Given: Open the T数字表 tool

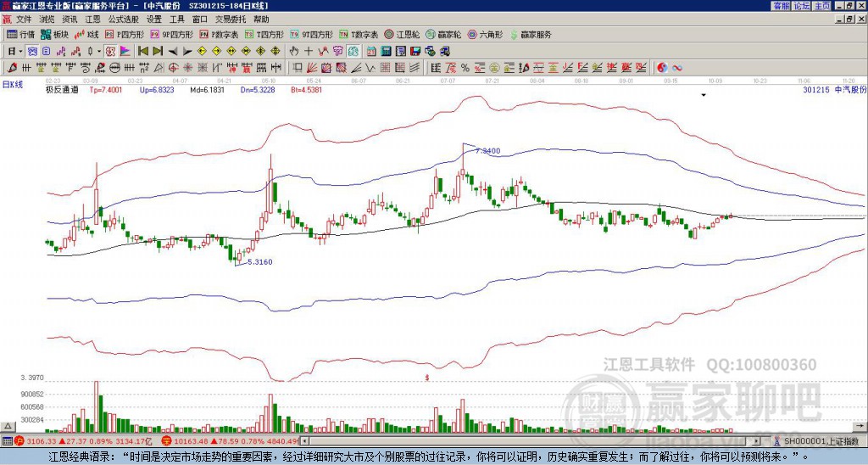Looking at the screenshot, I should 359,34.
